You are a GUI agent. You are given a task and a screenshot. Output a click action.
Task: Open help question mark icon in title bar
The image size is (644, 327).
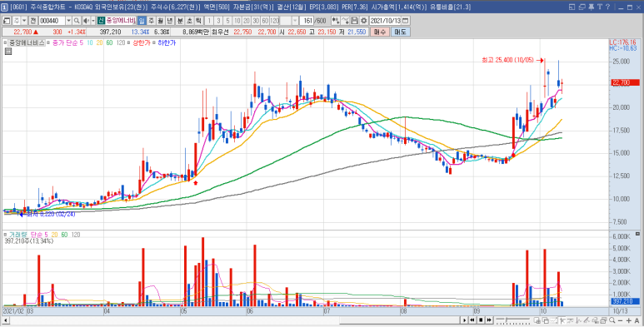coord(608,7)
